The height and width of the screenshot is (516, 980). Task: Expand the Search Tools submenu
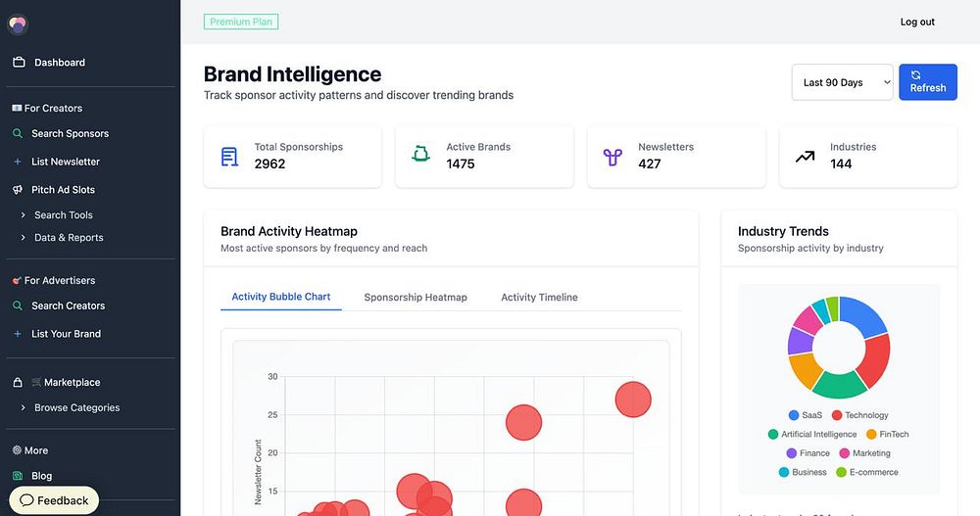pos(63,215)
